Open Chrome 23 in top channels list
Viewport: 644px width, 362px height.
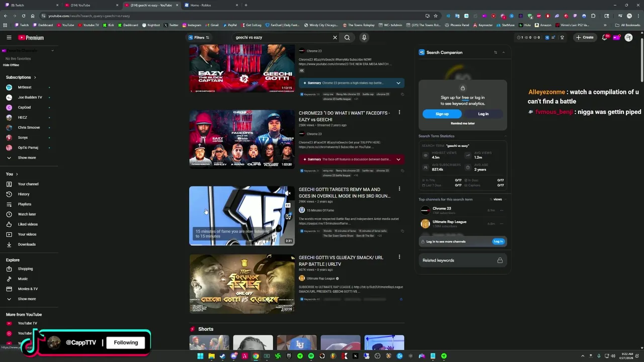(x=442, y=209)
